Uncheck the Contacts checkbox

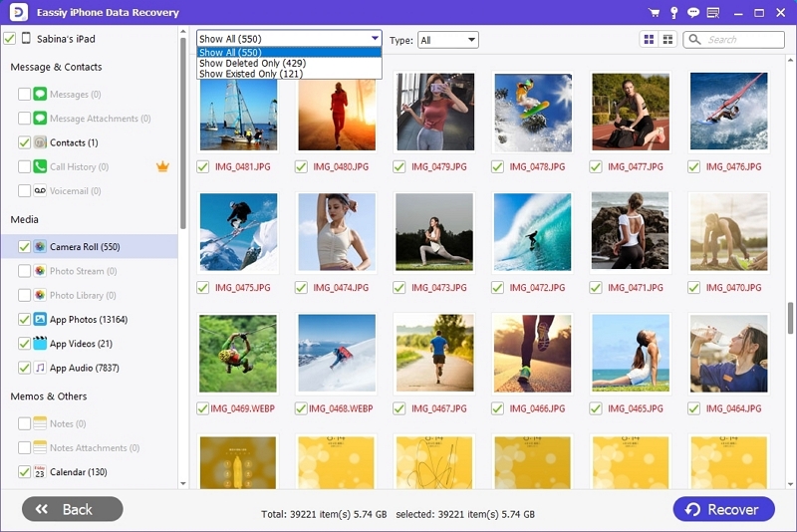tap(24, 142)
